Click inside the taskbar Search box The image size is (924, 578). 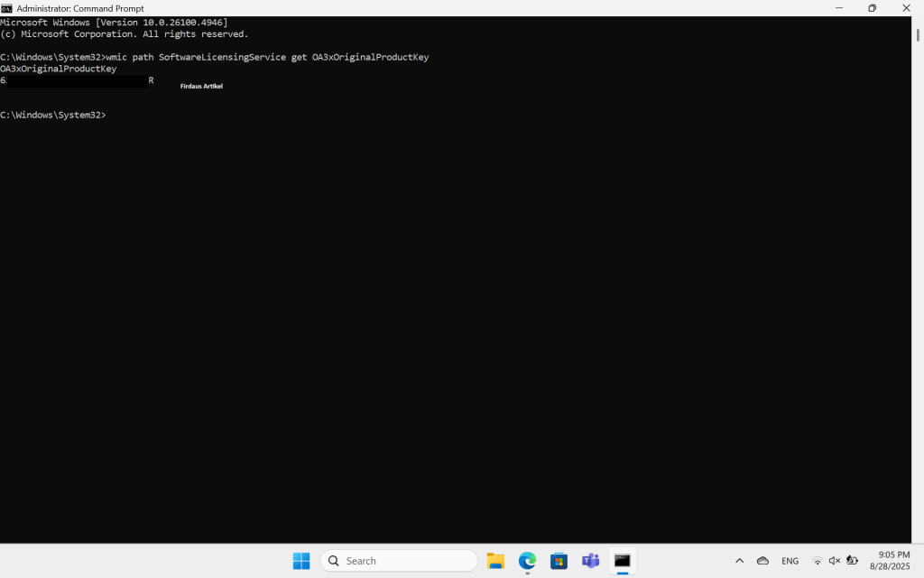(x=399, y=561)
